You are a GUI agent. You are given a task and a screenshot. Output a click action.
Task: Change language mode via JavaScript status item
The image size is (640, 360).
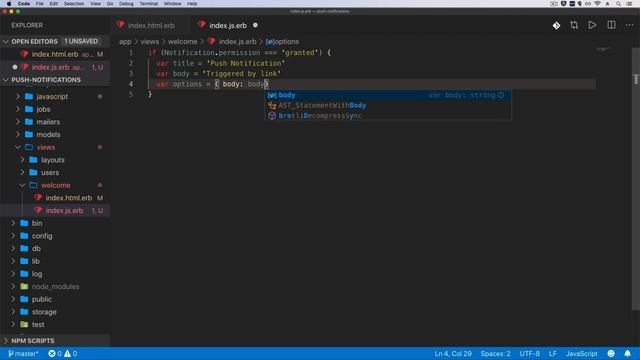pyautogui.click(x=581, y=353)
